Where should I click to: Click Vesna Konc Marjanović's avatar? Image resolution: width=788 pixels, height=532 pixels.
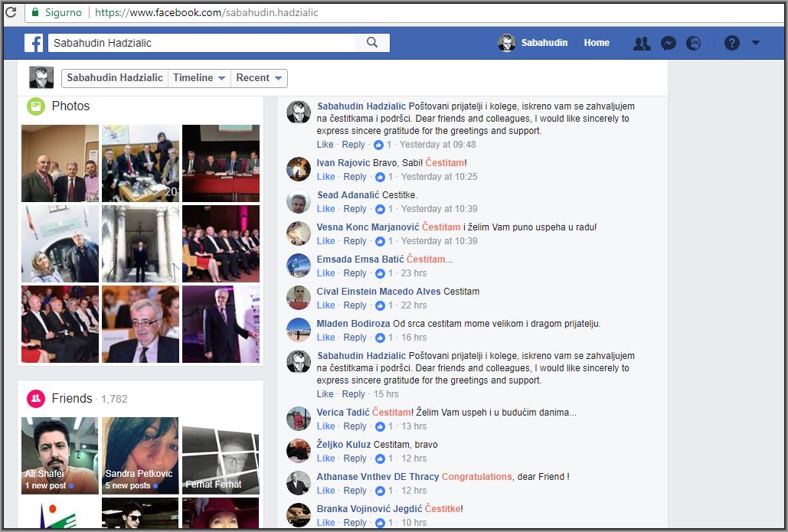[x=299, y=233]
